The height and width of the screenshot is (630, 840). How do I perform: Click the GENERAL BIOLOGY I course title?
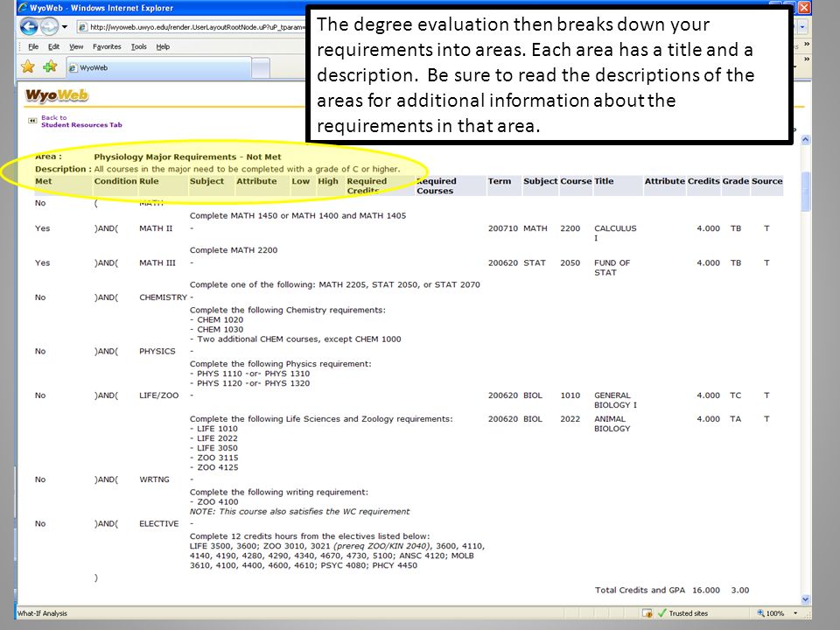pos(615,400)
